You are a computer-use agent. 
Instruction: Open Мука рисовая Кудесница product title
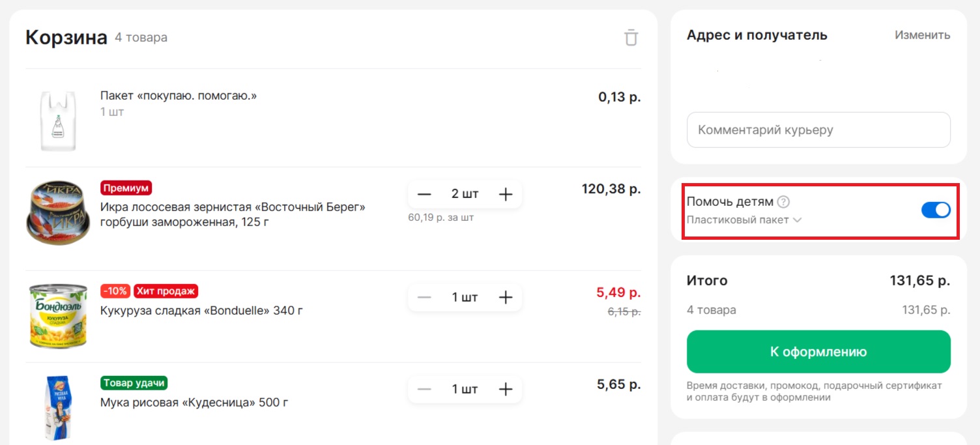pyautogui.click(x=194, y=402)
